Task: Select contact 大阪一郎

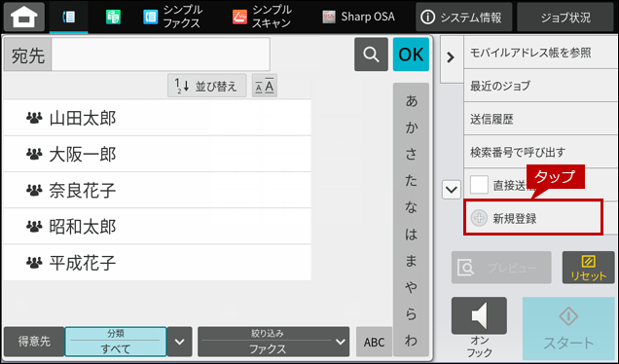Action: click(x=157, y=154)
